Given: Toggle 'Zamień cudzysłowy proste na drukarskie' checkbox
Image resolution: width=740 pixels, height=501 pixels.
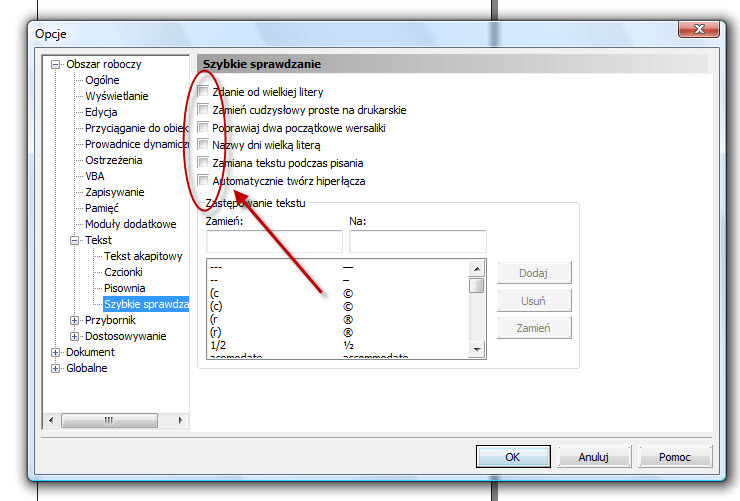Looking at the screenshot, I should (x=204, y=110).
